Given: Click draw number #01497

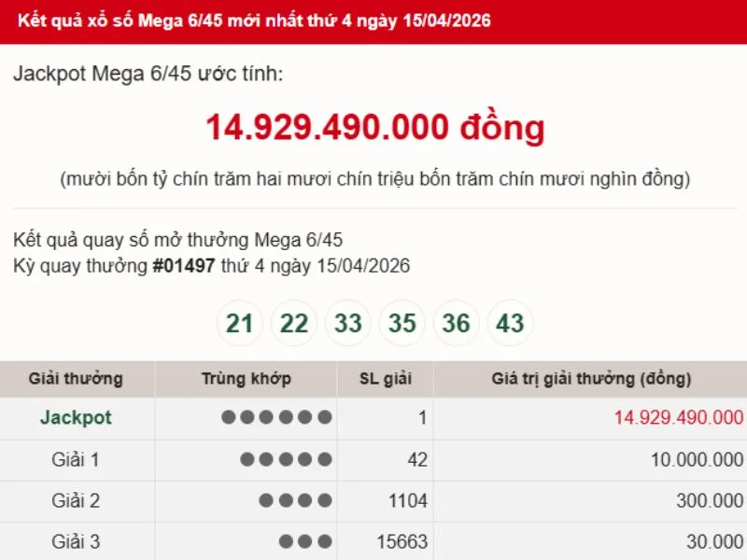Looking at the screenshot, I should (x=184, y=266).
